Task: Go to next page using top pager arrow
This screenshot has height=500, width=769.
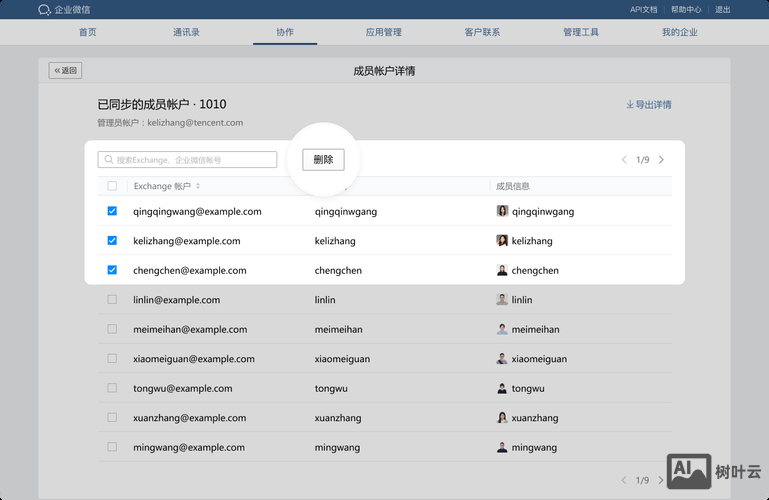Action: 661,160
